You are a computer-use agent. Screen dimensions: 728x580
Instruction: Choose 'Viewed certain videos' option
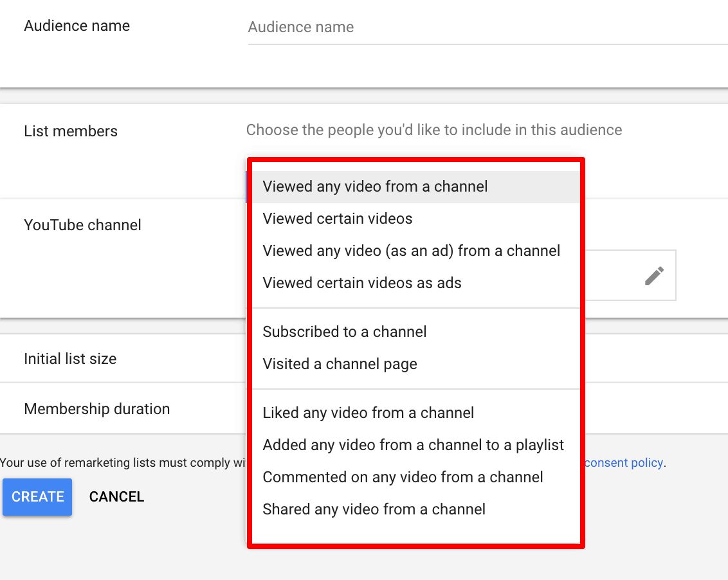(416, 219)
